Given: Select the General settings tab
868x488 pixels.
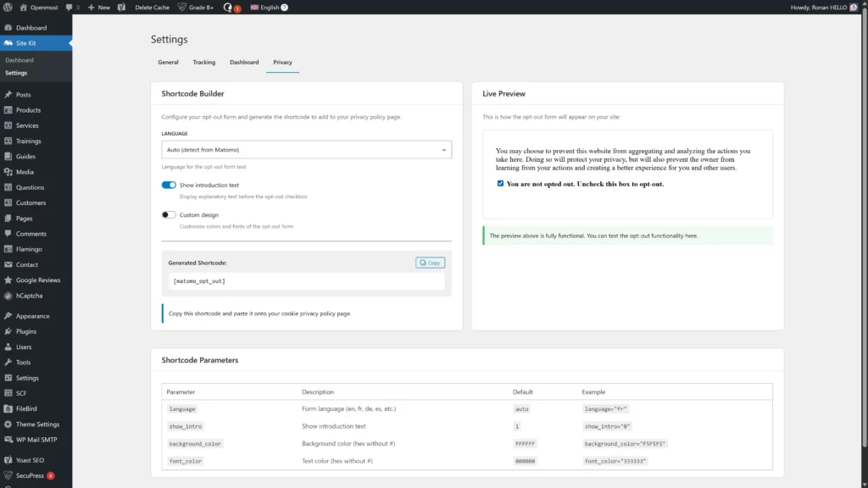Looking at the screenshot, I should click(168, 62).
